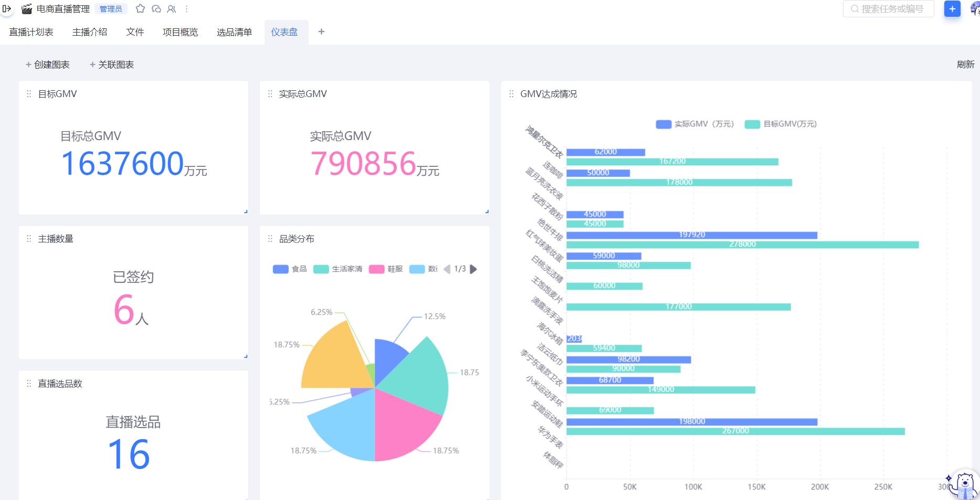The width and height of the screenshot is (980, 500).
Task: Open the project members icon
Action: [x=172, y=9]
